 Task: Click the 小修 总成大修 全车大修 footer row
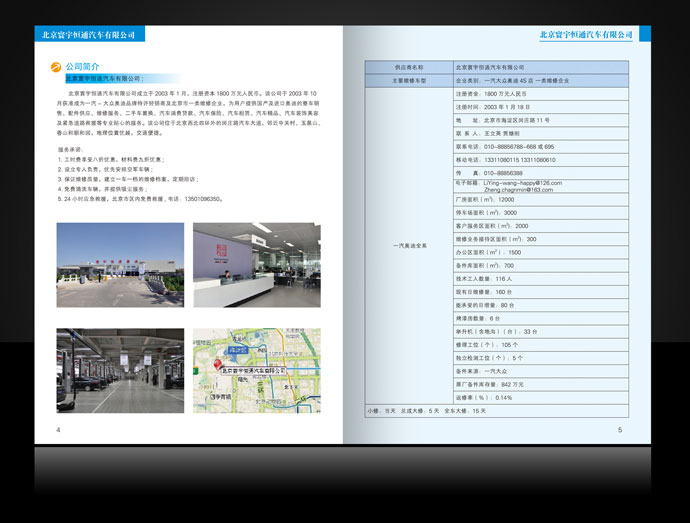click(x=497, y=411)
